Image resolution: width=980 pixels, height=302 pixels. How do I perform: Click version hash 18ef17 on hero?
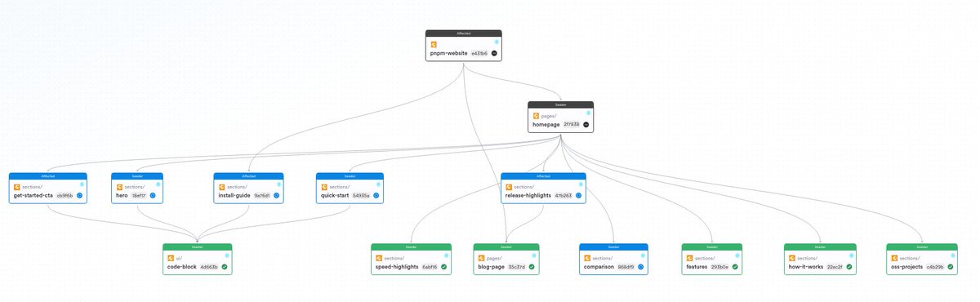point(138,196)
